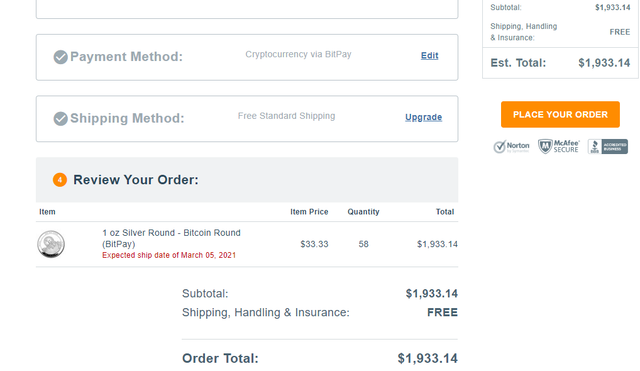The image size is (640, 371).
Task: Click Cryptocurrency via BitPay text
Action: tap(298, 54)
